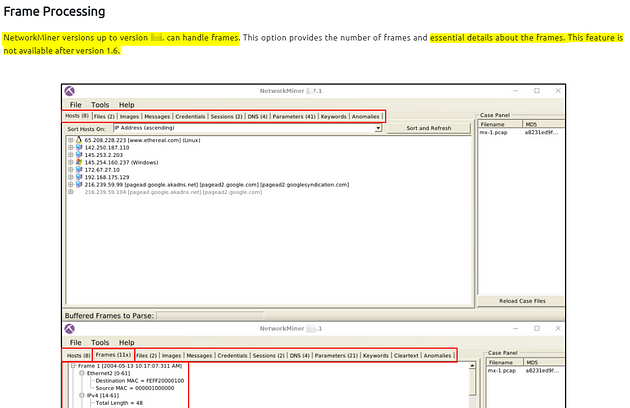Click the Sort and Refresh button

429,128
